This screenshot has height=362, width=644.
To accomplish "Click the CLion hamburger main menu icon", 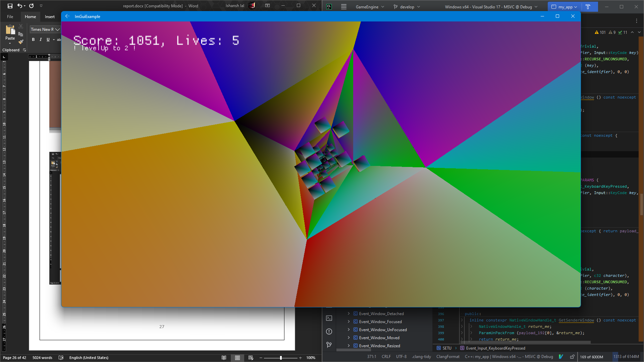I will (344, 7).
